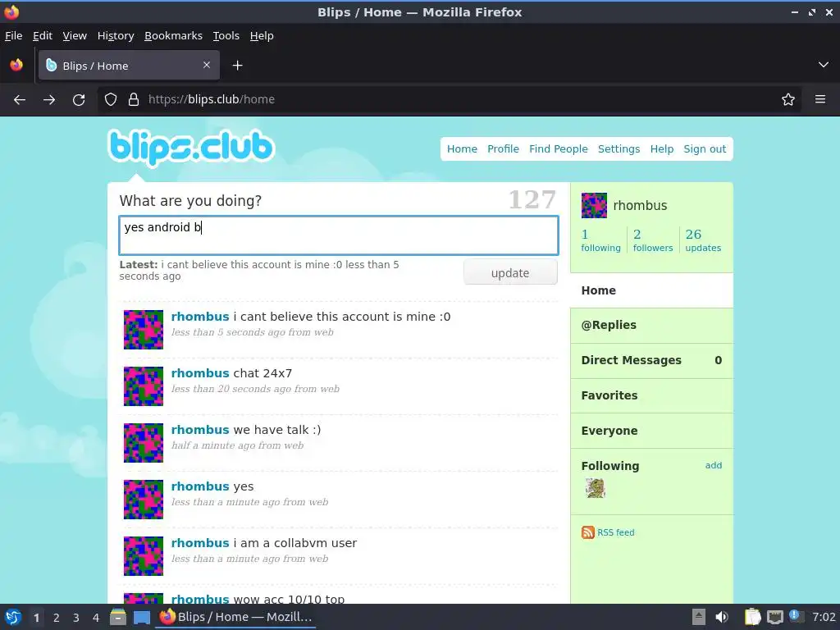Click the rhombus username in the sidebar
The width and height of the screenshot is (840, 630).
pos(640,206)
